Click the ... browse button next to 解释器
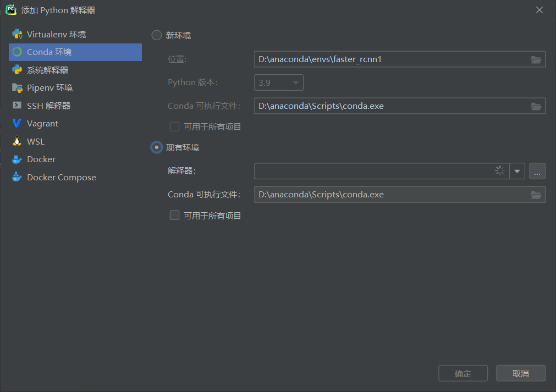The height and width of the screenshot is (392, 556). (537, 171)
